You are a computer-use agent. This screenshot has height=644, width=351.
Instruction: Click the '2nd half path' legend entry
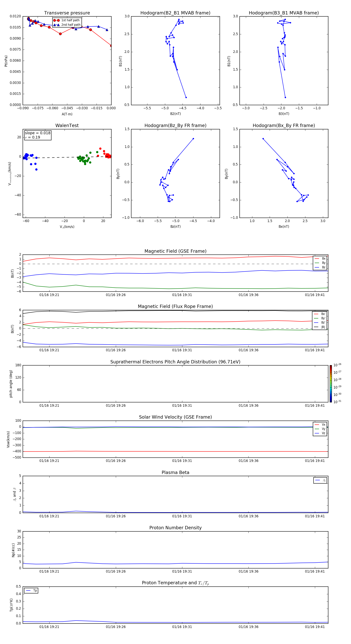[x=67, y=25]
